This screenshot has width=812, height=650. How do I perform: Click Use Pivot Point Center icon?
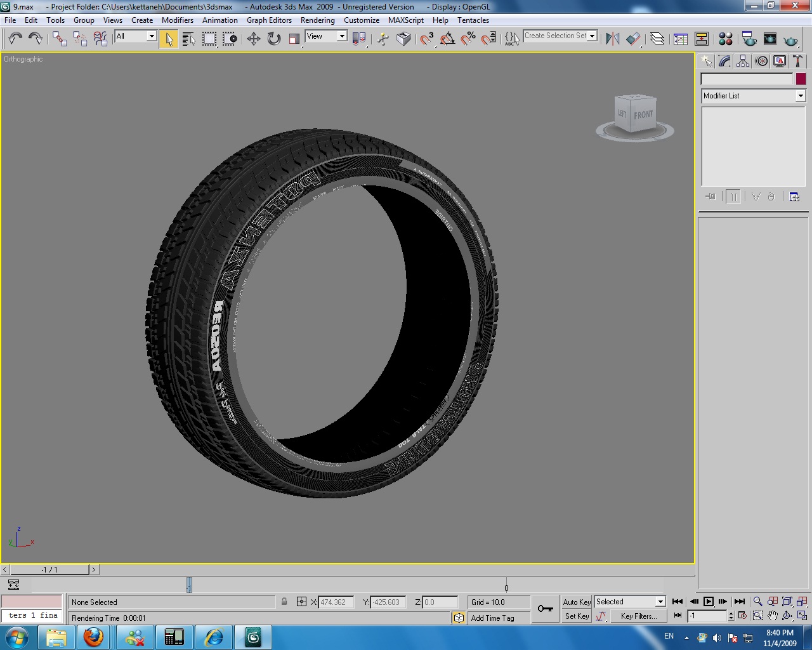[359, 39]
